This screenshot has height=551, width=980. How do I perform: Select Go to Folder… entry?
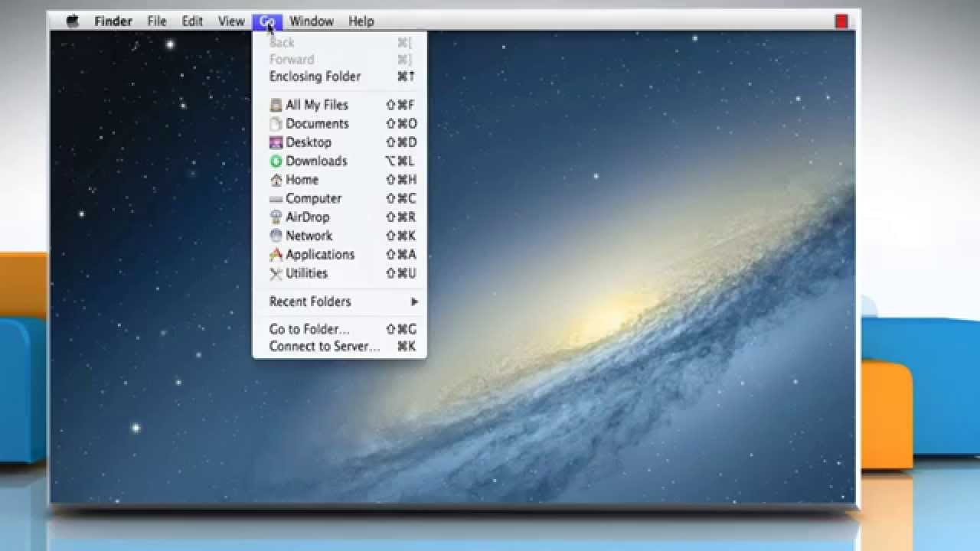[x=339, y=329]
